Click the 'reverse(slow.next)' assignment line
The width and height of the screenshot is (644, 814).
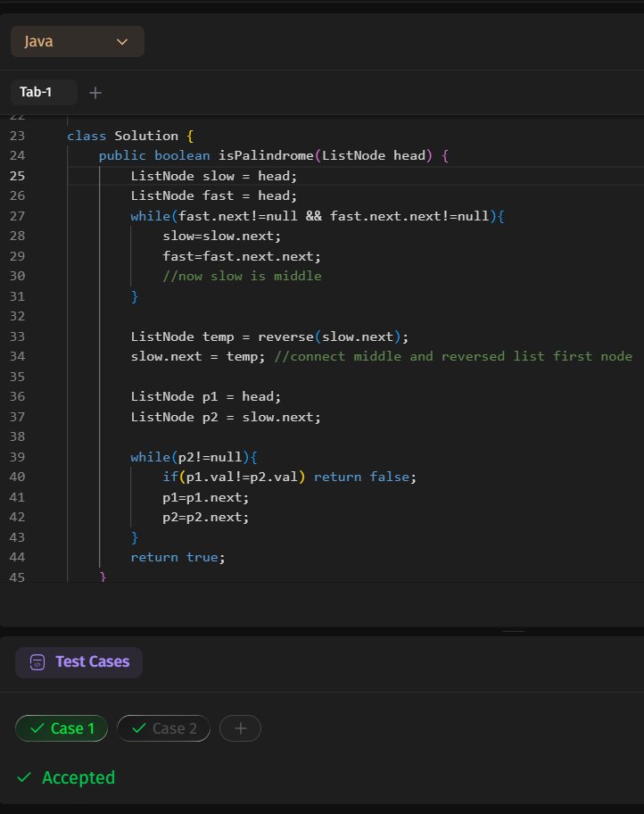pyautogui.click(x=269, y=336)
